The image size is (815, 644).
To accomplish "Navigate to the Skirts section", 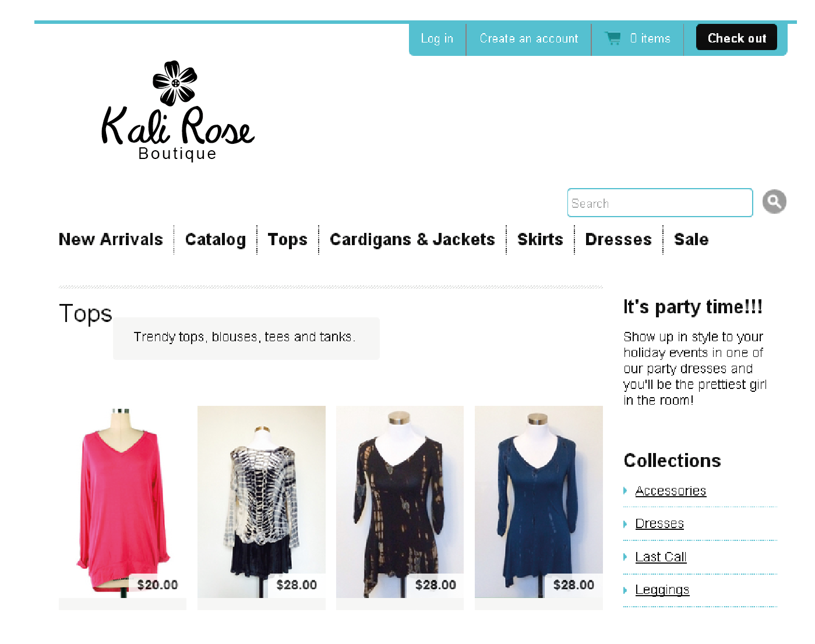I will pyautogui.click(x=540, y=240).
